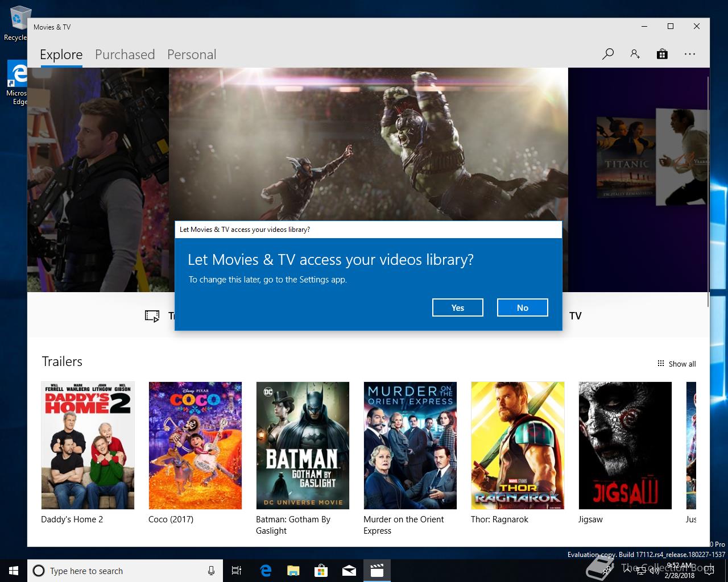Open Microsoft Store from the taskbar
This screenshot has height=582, width=728.
(321, 571)
